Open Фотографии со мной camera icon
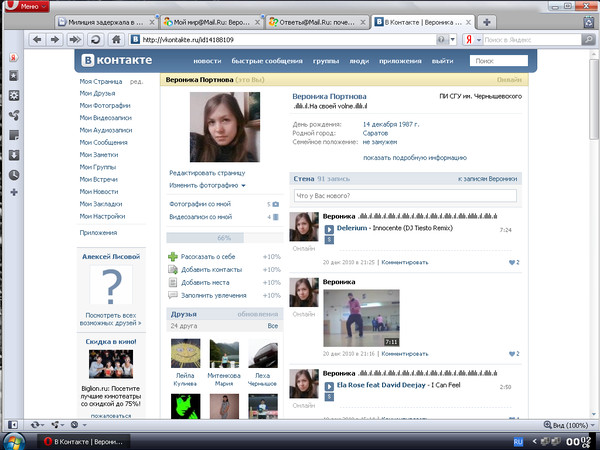Image resolution: width=600 pixels, height=450 pixels. (276, 204)
